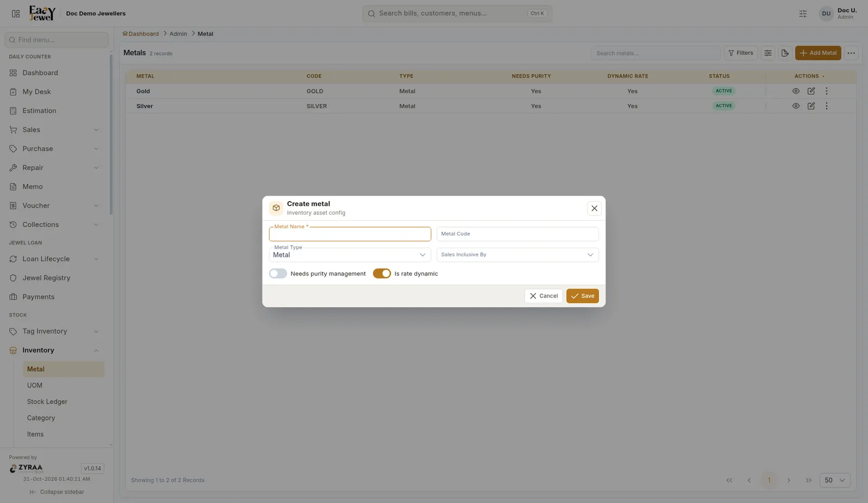Click the Metal Code input field
This screenshot has height=503, width=868.
coord(518,234)
